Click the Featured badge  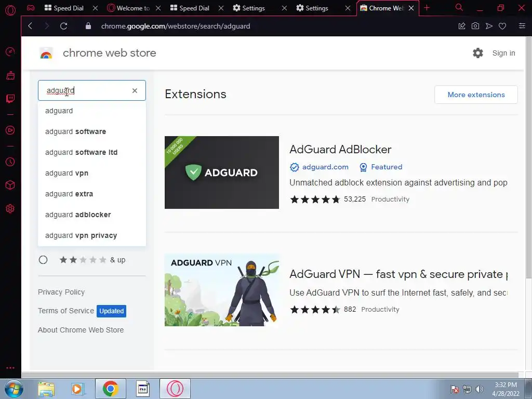pos(381,167)
